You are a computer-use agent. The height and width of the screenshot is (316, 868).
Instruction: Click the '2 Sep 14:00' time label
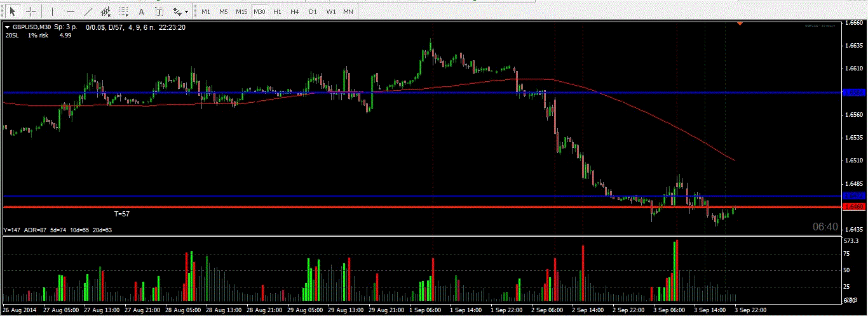point(588,310)
